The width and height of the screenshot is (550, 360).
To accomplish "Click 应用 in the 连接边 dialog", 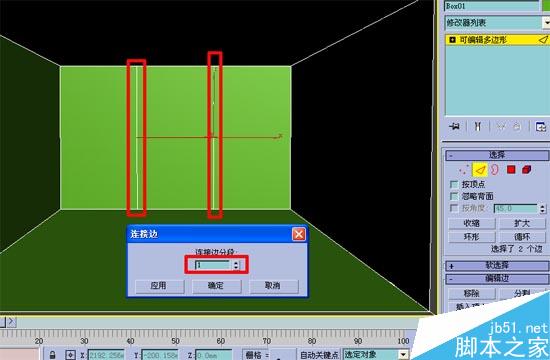I will pos(160,286).
